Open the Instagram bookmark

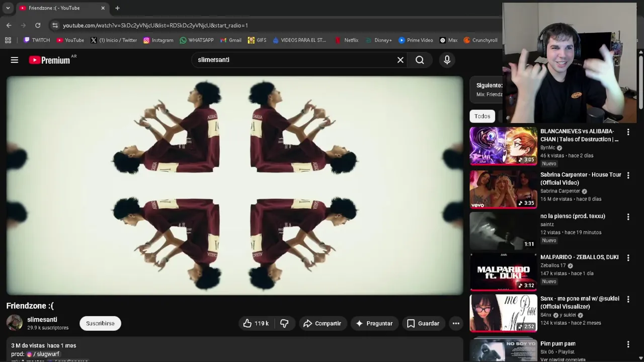[158, 40]
